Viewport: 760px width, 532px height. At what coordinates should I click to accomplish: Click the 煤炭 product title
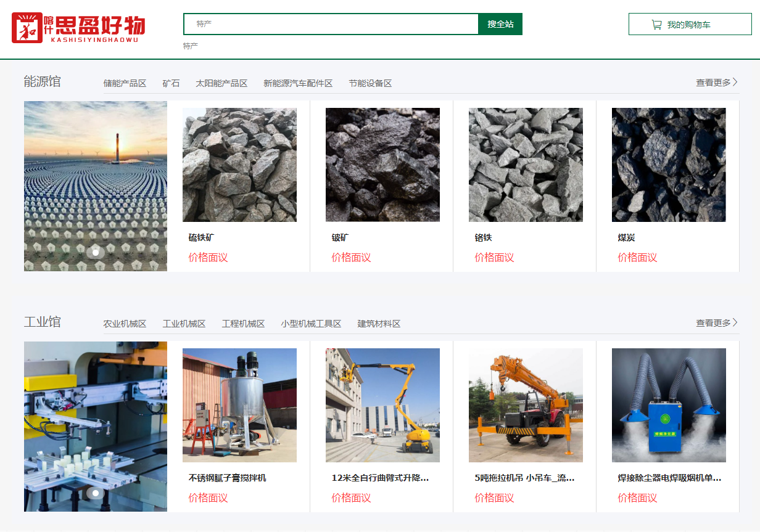pos(626,237)
